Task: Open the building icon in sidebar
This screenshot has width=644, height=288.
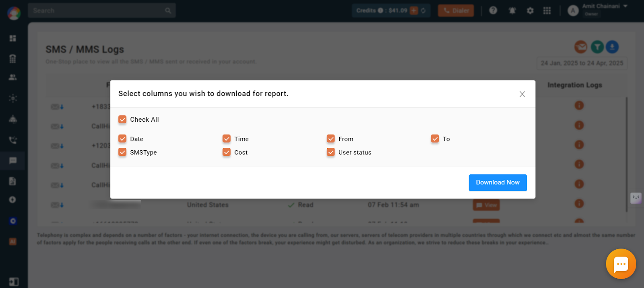Action: tap(13, 58)
